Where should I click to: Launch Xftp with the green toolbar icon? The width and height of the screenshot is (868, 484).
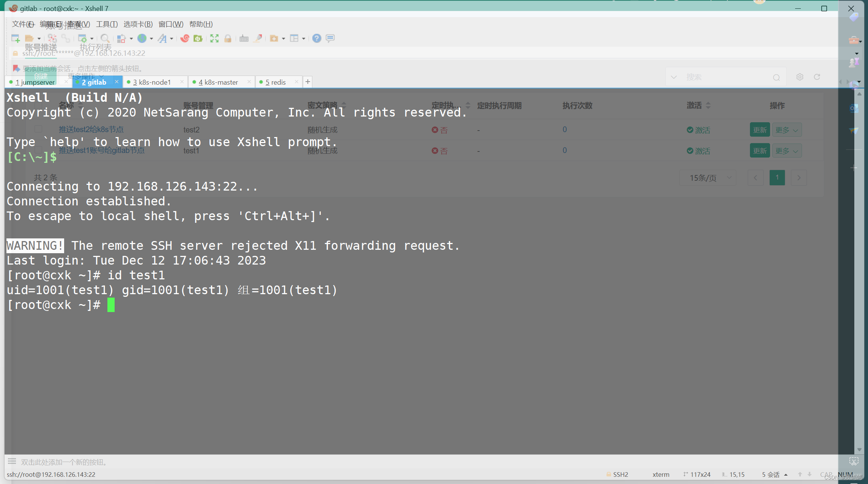point(198,38)
